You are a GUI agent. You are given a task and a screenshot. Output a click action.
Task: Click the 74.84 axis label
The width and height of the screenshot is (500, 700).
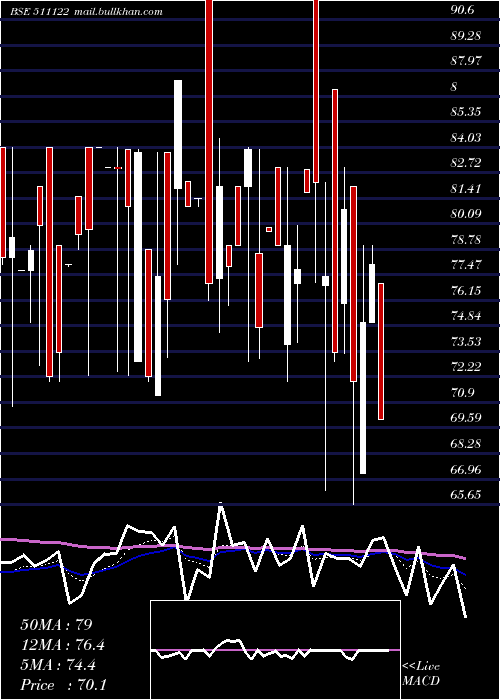coord(466,316)
